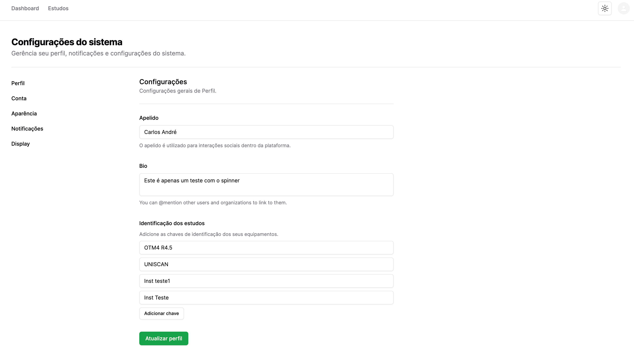Screen dimensions: 634x364
Task: Click the Inst Teste key field
Action: (x=266, y=297)
